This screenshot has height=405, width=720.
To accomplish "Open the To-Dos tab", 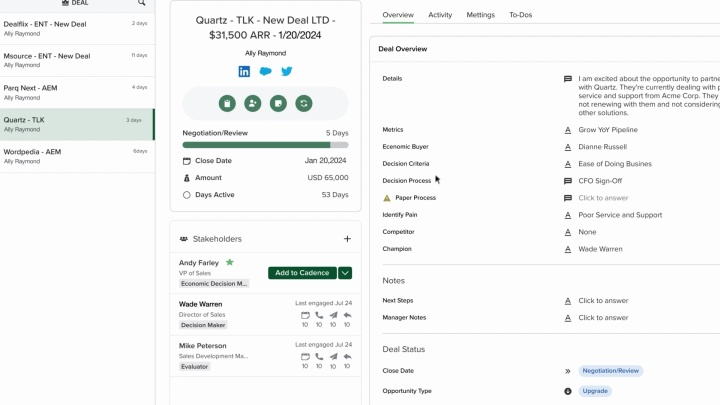I will tap(520, 15).
